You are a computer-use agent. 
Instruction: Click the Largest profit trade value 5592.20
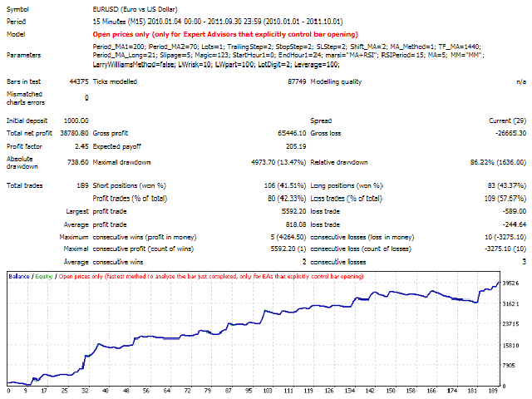pyautogui.click(x=283, y=211)
